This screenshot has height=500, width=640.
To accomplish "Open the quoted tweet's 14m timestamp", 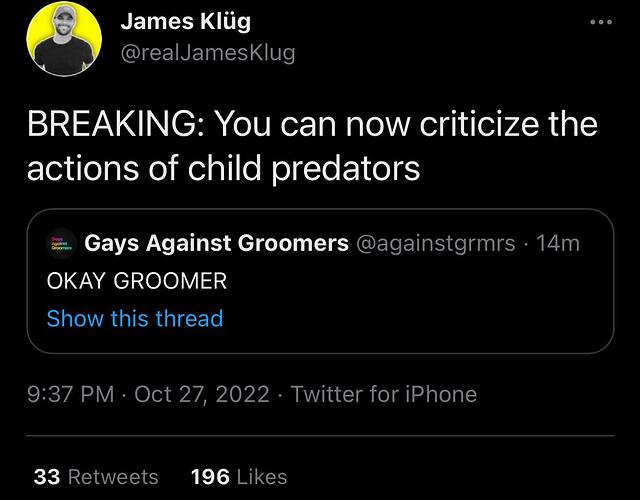I will tap(558, 243).
